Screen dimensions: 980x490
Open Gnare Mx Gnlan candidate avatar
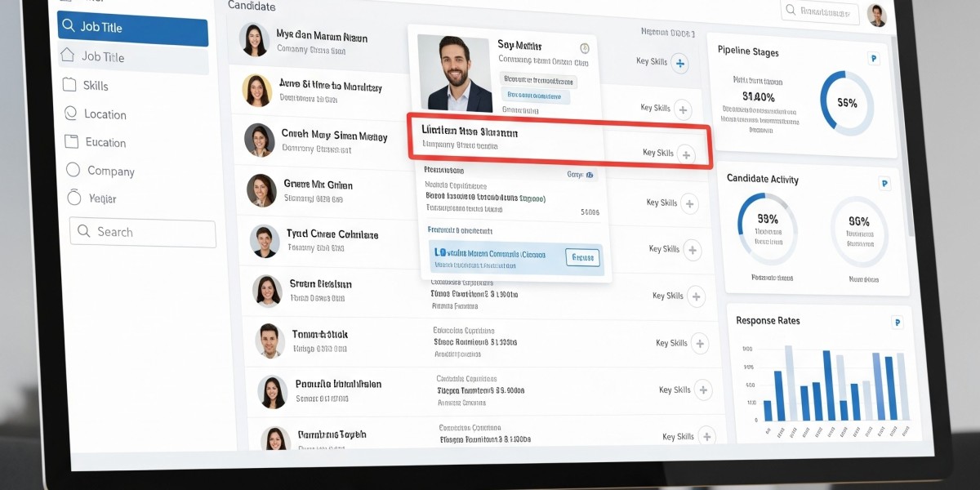[x=262, y=190]
